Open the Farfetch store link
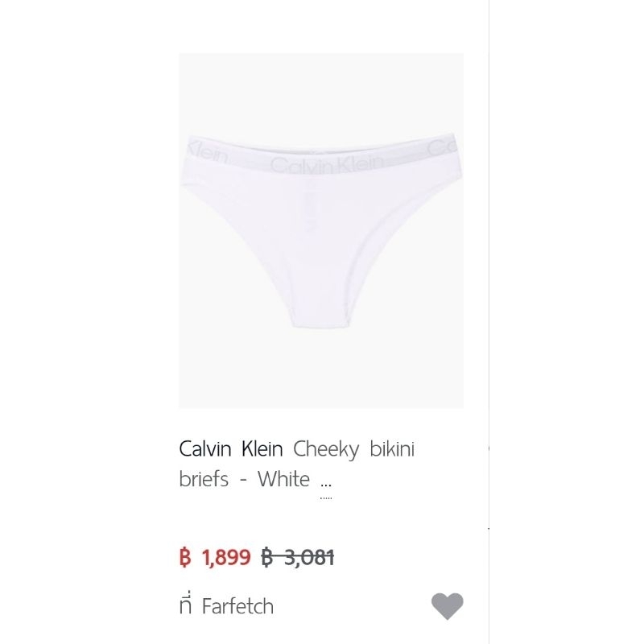Image resolution: width=644 pixels, height=644 pixels. click(237, 606)
